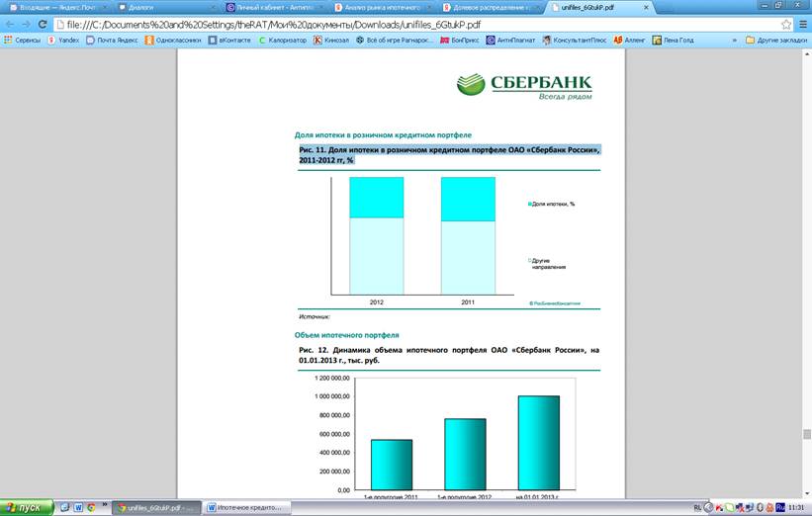Screen dimensions: 812x516
Task: Go back with the browser back arrow
Action: [10, 25]
